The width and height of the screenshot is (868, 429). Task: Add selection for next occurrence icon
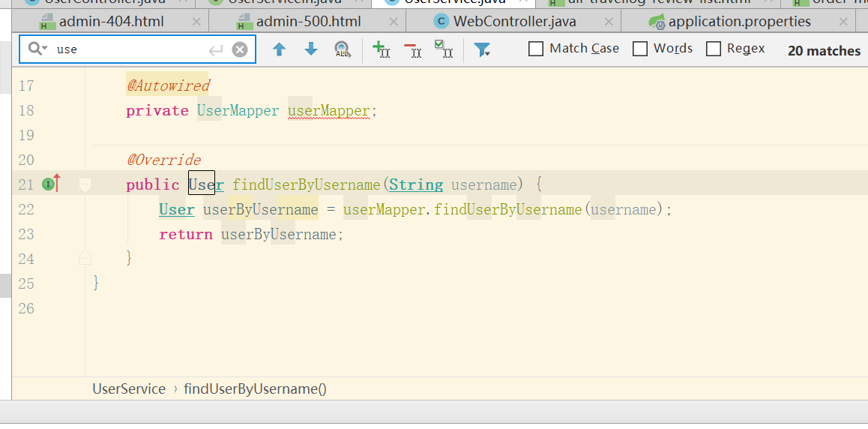click(382, 49)
